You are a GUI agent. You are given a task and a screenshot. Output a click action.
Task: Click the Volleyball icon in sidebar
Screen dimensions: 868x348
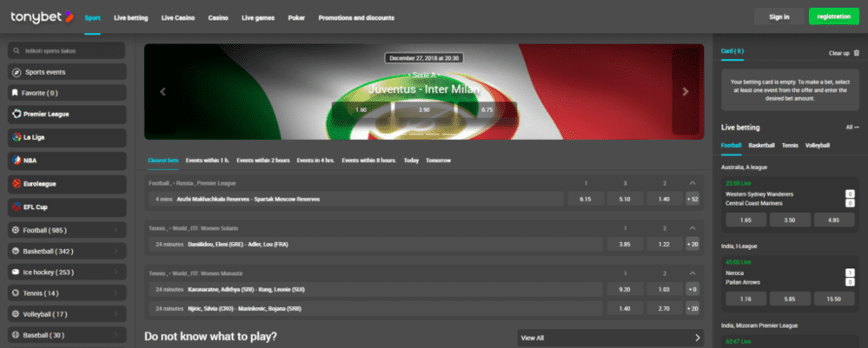[x=16, y=314]
